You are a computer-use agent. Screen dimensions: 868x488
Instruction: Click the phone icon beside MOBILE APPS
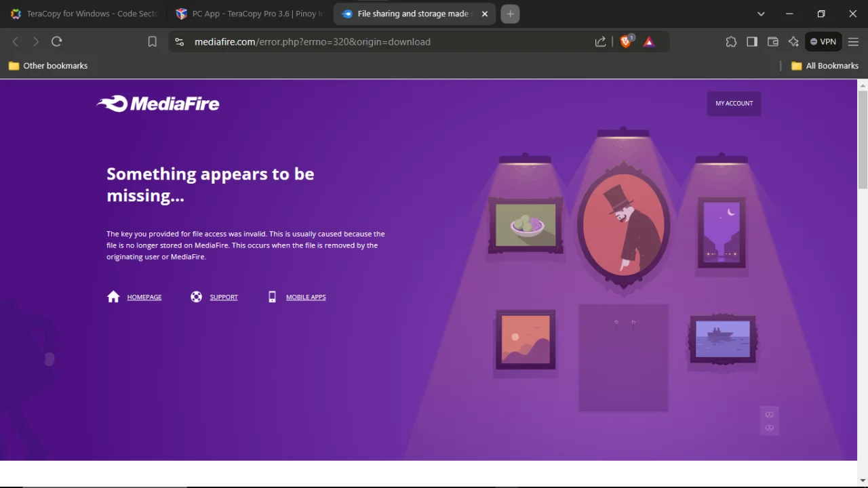pyautogui.click(x=272, y=297)
